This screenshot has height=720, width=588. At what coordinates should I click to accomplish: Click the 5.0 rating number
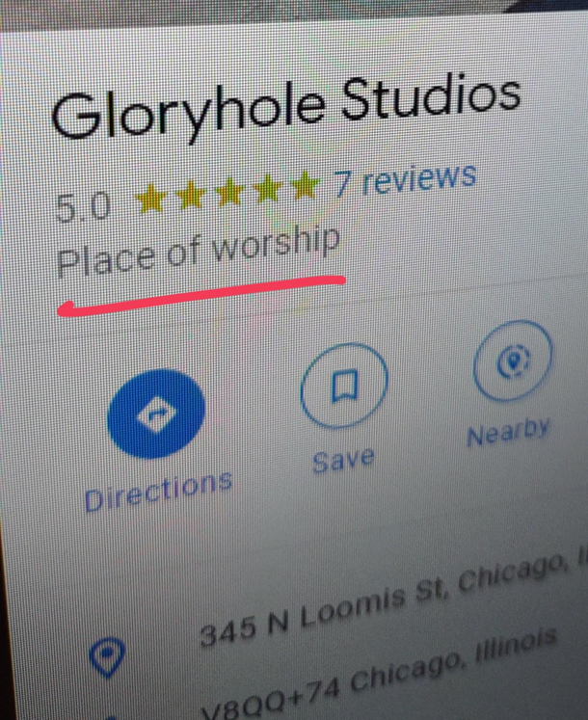pyautogui.click(x=83, y=207)
